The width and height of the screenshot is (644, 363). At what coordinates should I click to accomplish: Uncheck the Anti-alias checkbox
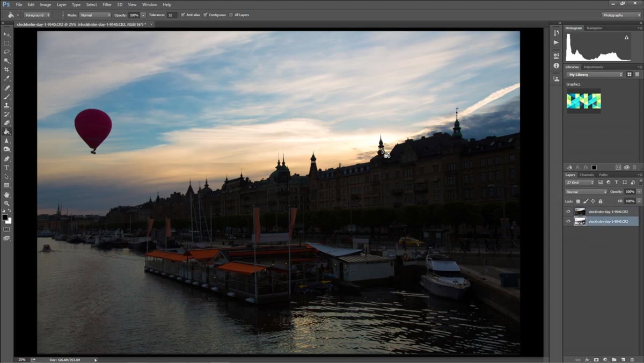[183, 15]
